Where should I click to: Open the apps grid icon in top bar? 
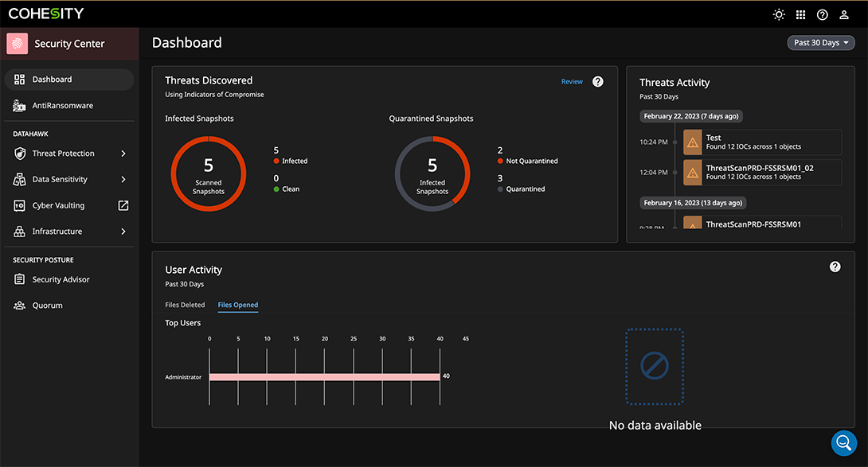(800, 14)
